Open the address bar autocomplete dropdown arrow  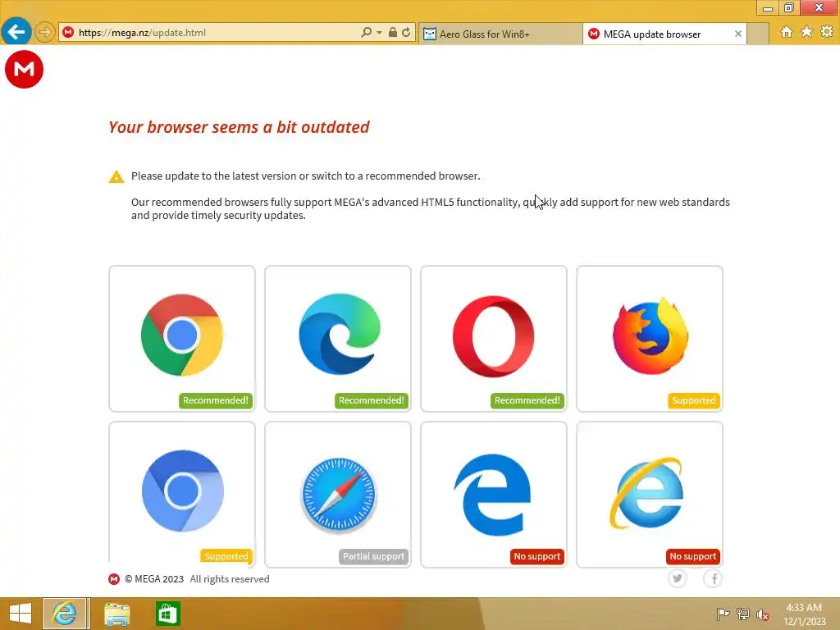pos(379,33)
